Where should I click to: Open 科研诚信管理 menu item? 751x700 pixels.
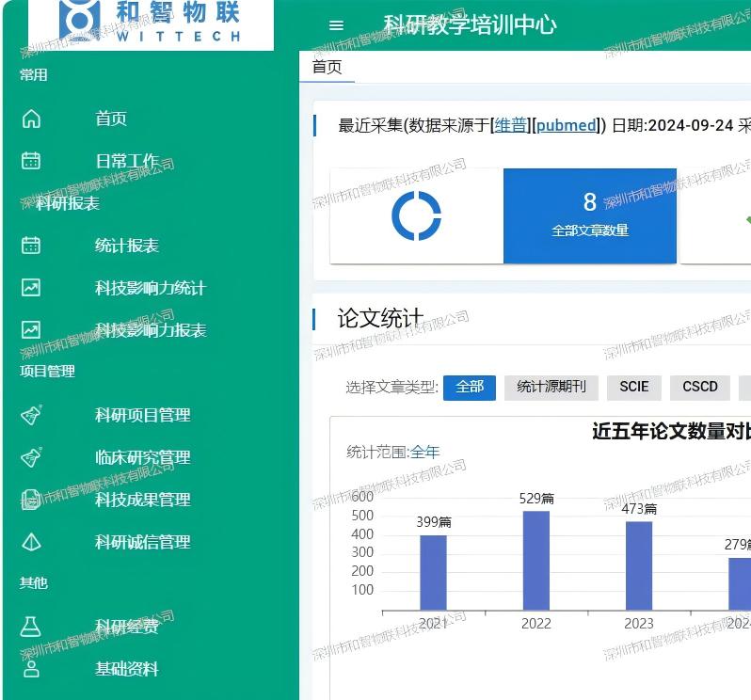tap(143, 542)
